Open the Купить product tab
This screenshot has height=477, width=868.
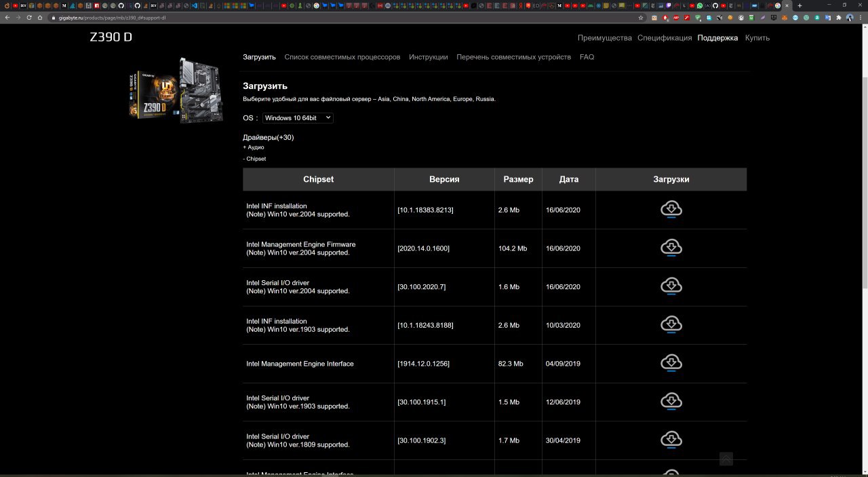point(757,38)
